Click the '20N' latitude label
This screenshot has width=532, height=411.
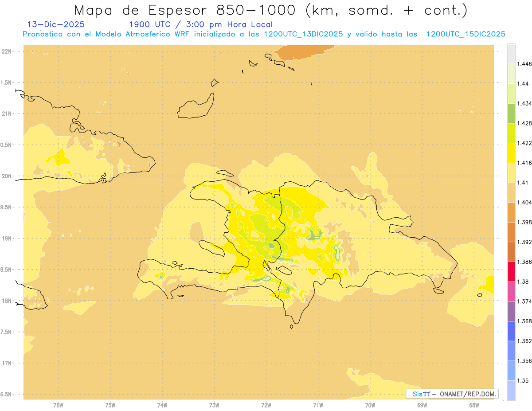(8, 176)
